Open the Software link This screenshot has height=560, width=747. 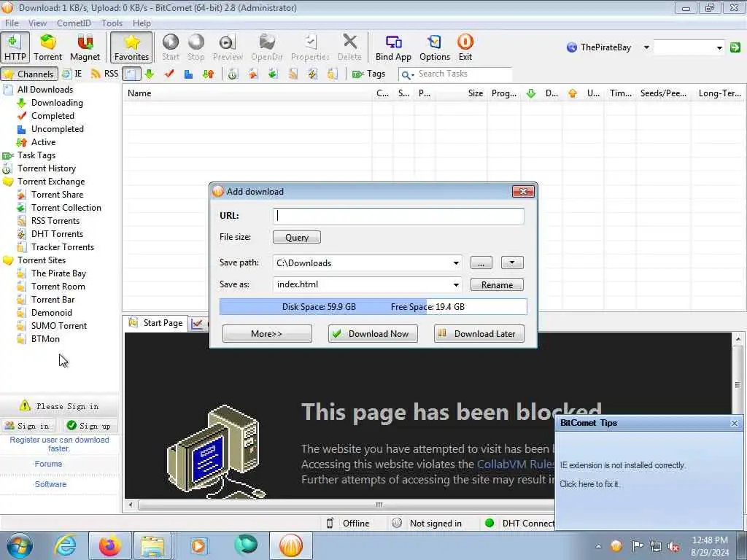coord(50,484)
